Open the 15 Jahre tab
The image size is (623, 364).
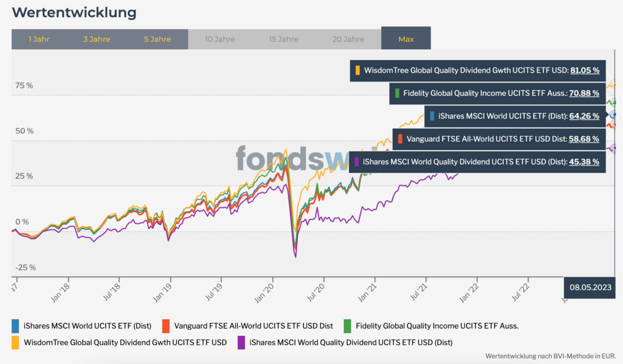point(283,39)
